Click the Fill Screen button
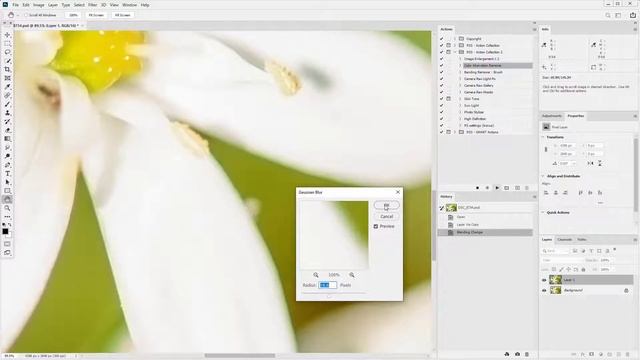 point(122,15)
